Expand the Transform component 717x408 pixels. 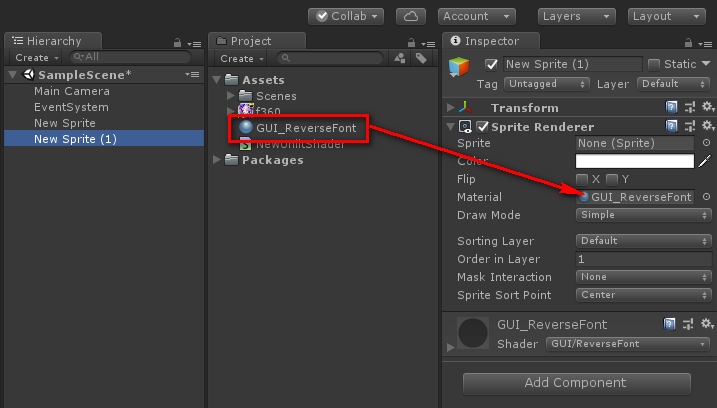450,107
